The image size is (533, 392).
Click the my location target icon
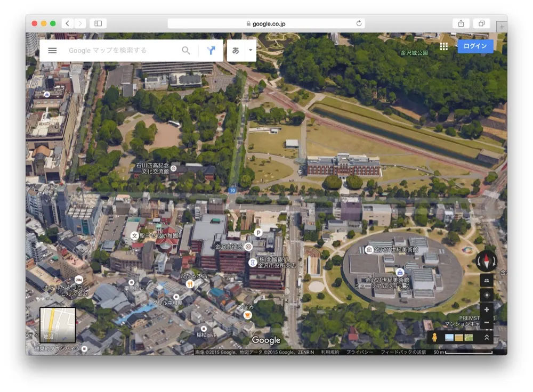pyautogui.click(x=487, y=295)
